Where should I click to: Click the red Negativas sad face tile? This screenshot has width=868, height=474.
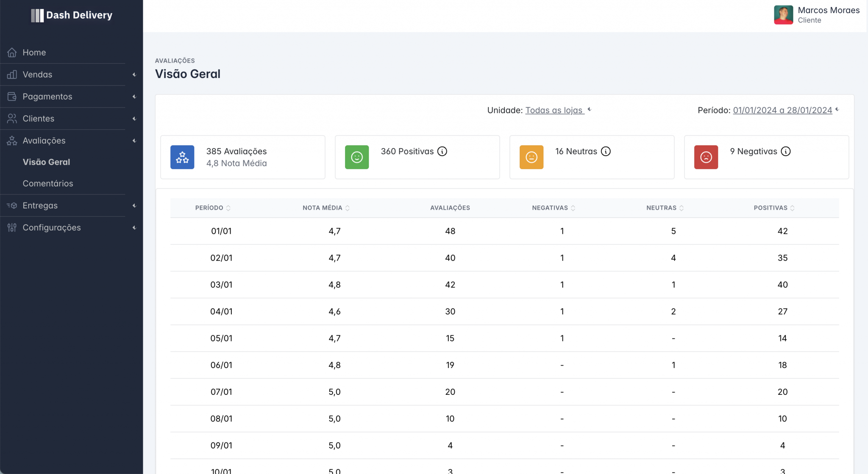click(x=706, y=157)
